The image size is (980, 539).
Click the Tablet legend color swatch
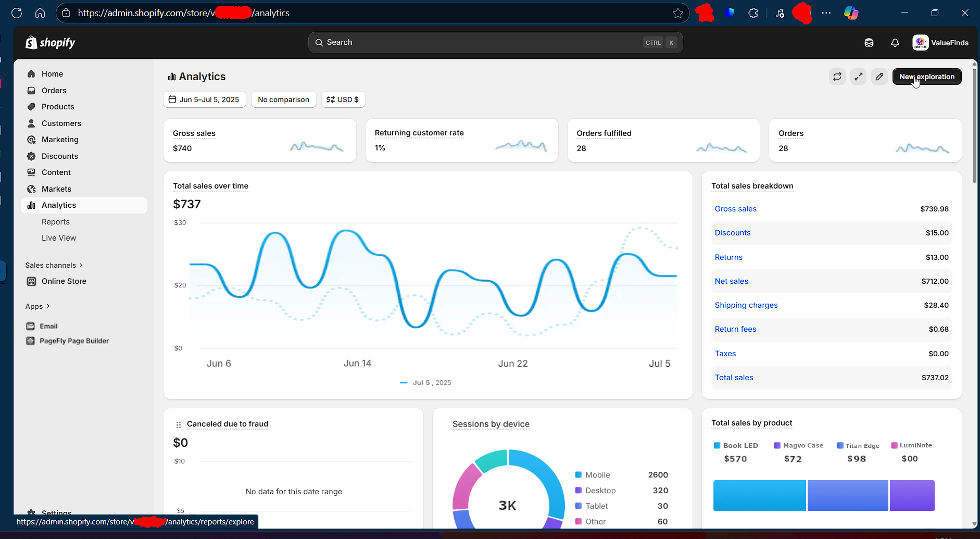pyautogui.click(x=578, y=506)
